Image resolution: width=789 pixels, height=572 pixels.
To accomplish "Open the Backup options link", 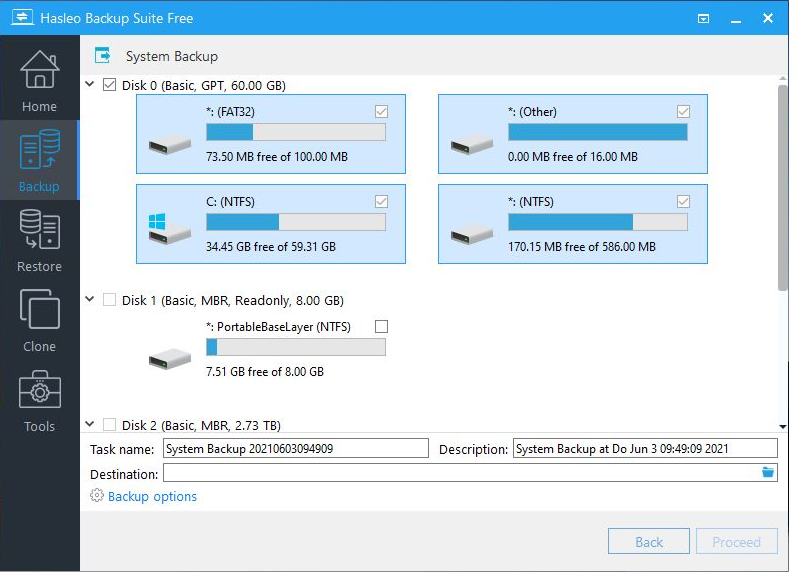I will 152,496.
